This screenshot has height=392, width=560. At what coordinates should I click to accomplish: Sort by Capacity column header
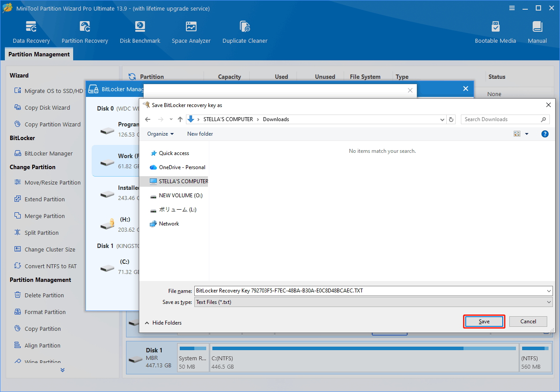(230, 77)
